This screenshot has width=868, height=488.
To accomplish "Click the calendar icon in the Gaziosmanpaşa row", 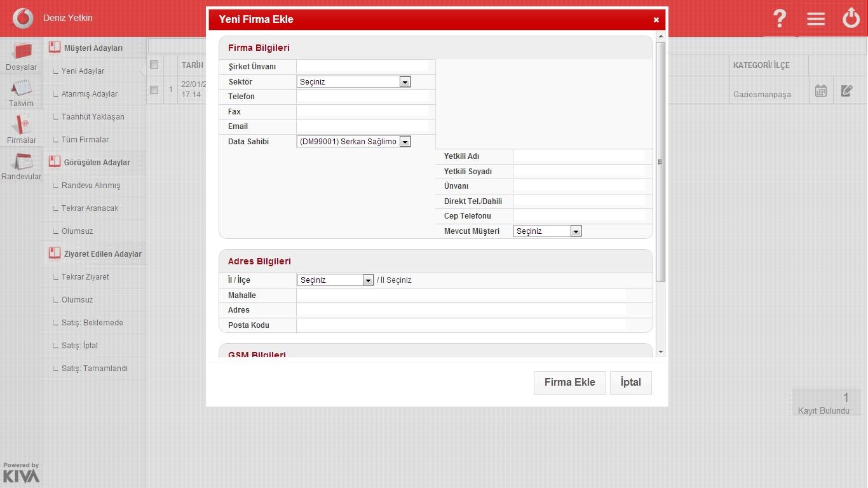I will tap(821, 91).
